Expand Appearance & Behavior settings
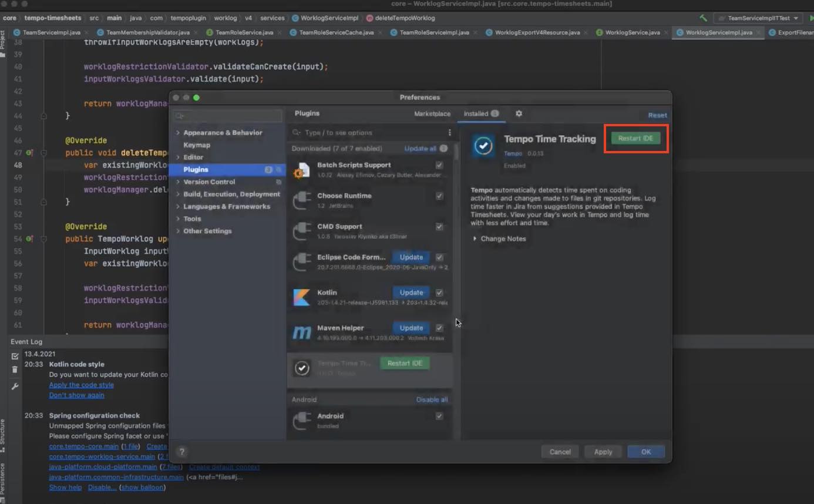The image size is (814, 504). click(178, 133)
